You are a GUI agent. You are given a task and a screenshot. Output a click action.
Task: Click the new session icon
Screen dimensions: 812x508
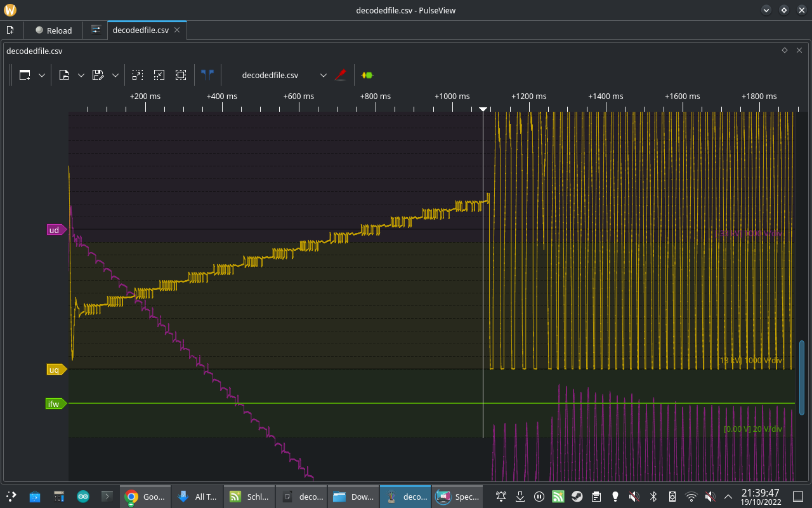[10, 30]
